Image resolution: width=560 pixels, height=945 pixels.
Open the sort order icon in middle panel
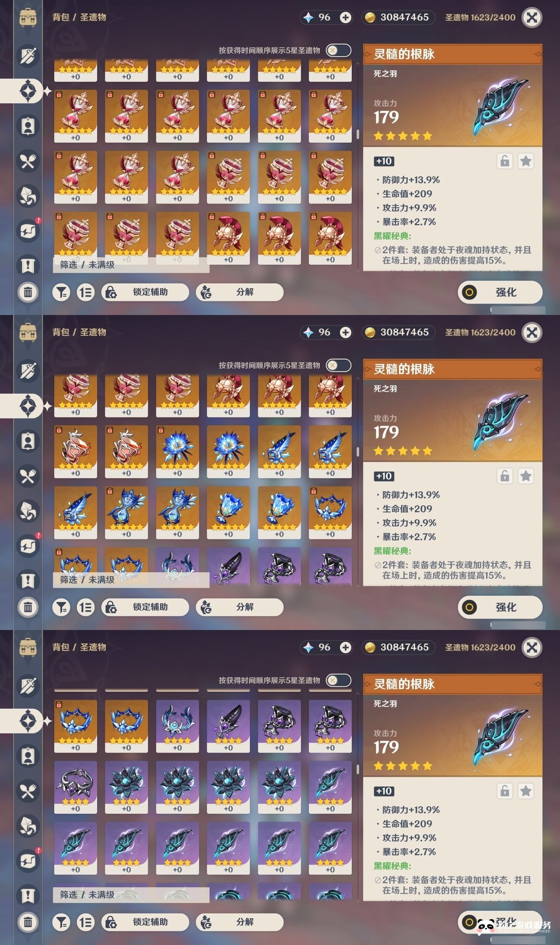coord(86,607)
